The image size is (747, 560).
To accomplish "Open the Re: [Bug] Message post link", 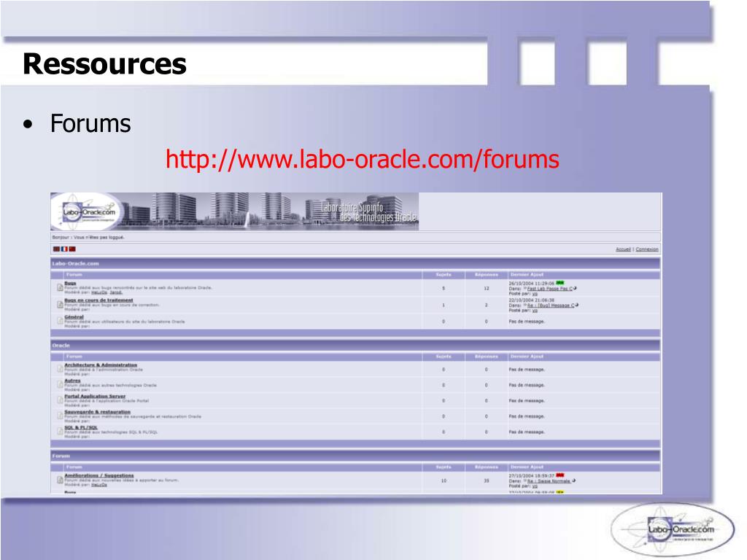I will click(x=551, y=306).
